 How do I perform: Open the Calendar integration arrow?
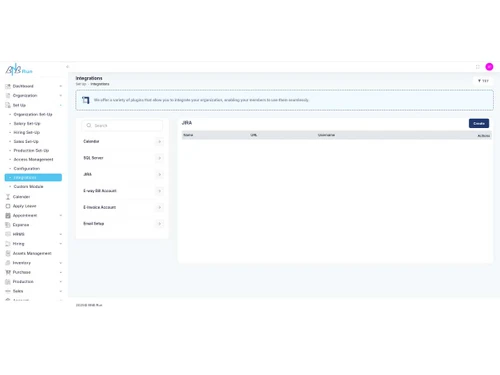tap(159, 142)
